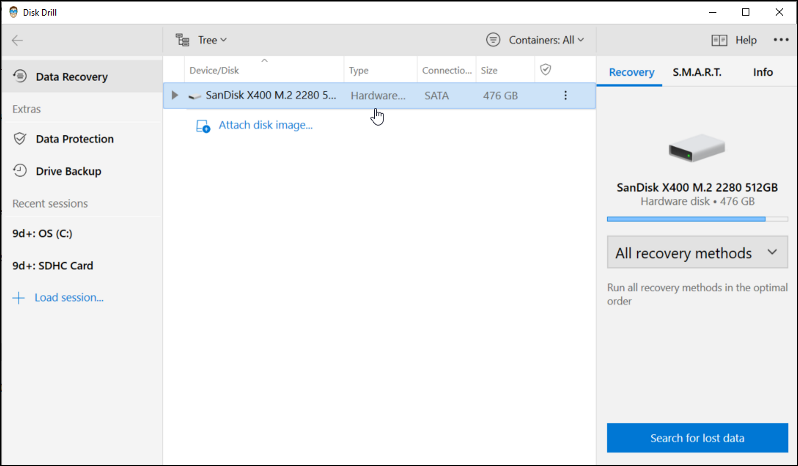Click the Drive Backup clock icon
The image size is (798, 466).
pos(20,170)
